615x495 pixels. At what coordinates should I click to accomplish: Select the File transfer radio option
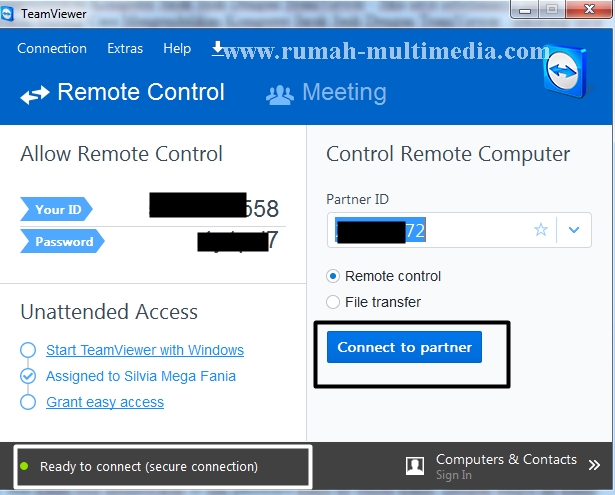click(x=333, y=302)
